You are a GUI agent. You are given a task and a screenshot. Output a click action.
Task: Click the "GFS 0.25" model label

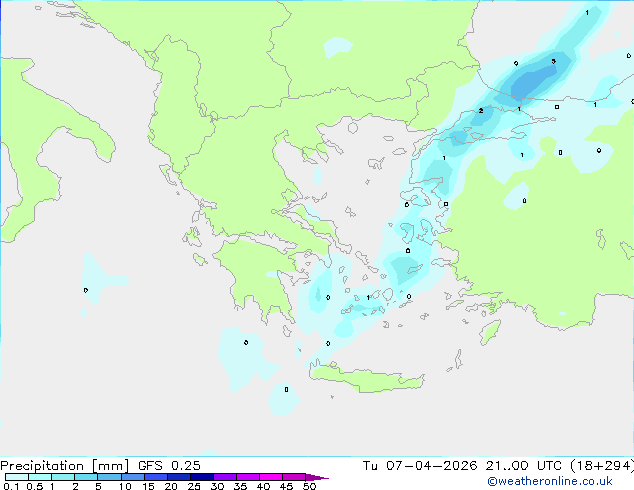pyautogui.click(x=169, y=466)
